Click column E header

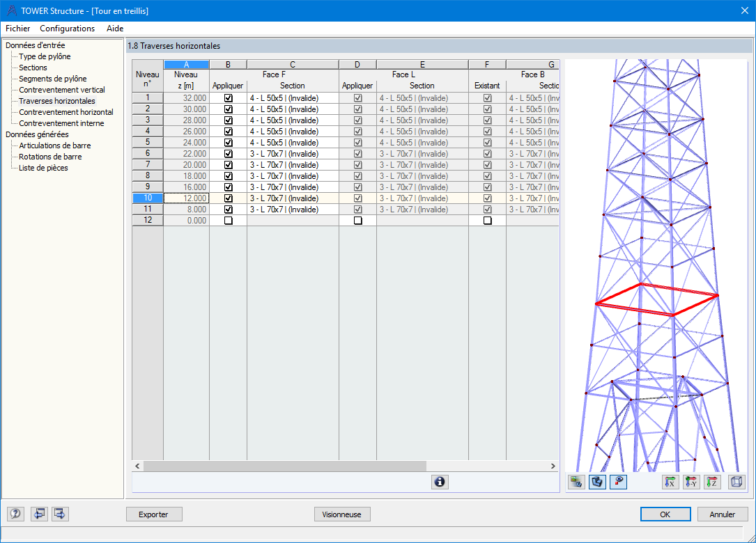tap(422, 65)
